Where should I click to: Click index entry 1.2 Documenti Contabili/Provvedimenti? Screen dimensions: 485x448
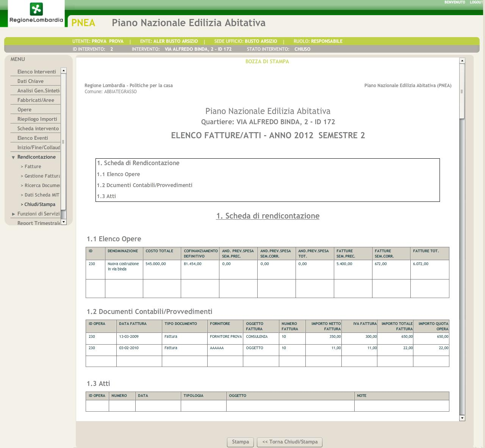tap(145, 185)
